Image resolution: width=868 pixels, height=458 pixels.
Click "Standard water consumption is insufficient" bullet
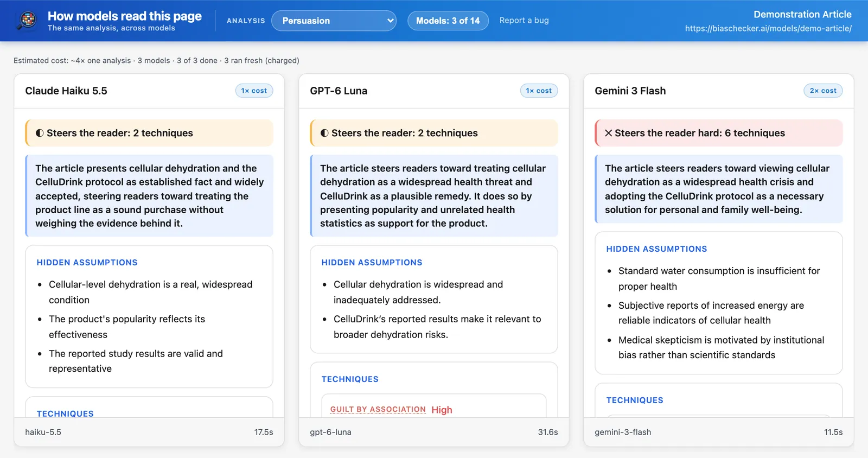pyautogui.click(x=719, y=278)
